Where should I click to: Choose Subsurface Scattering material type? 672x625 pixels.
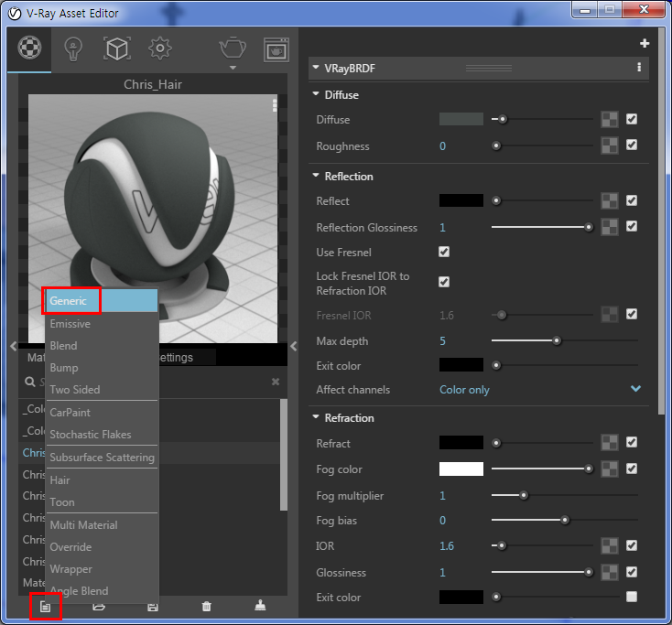pyautogui.click(x=102, y=457)
